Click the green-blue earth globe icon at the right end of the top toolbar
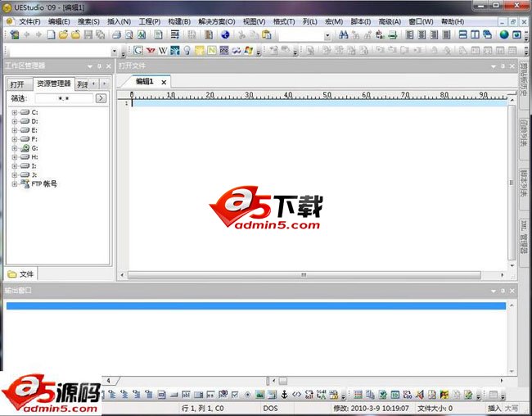The image size is (532, 416). coord(504,34)
